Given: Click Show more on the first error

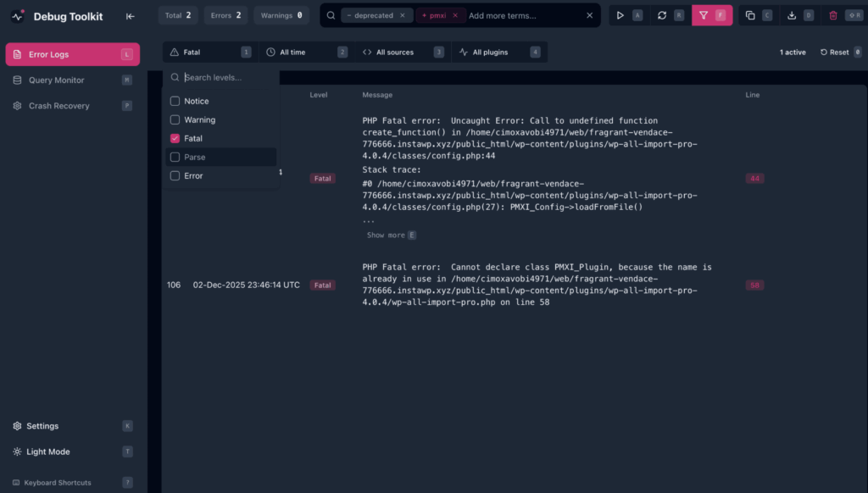Looking at the screenshot, I should (387, 235).
